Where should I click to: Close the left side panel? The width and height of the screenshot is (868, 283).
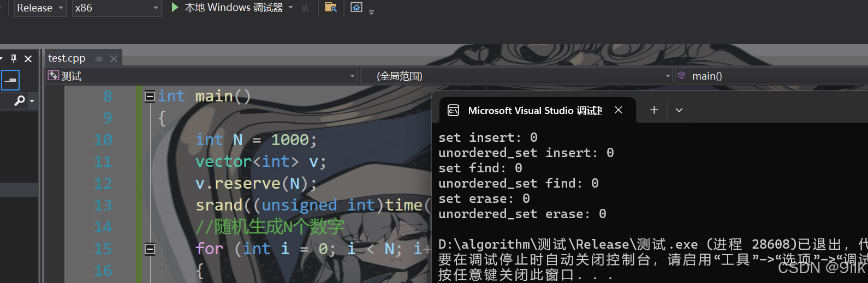(28, 58)
